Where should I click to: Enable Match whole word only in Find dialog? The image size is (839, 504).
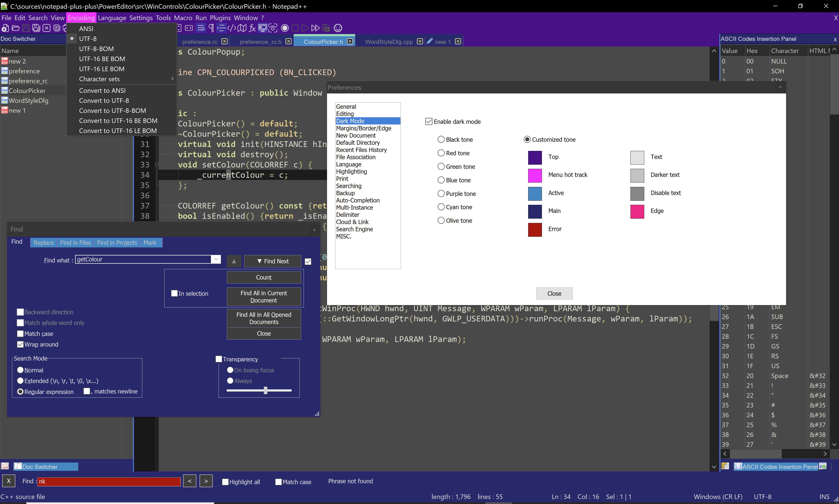tap(20, 323)
